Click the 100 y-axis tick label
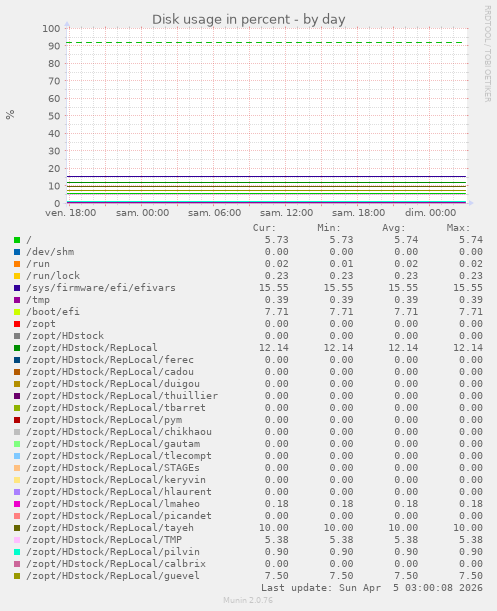497x611 pixels. pyautogui.click(x=51, y=29)
